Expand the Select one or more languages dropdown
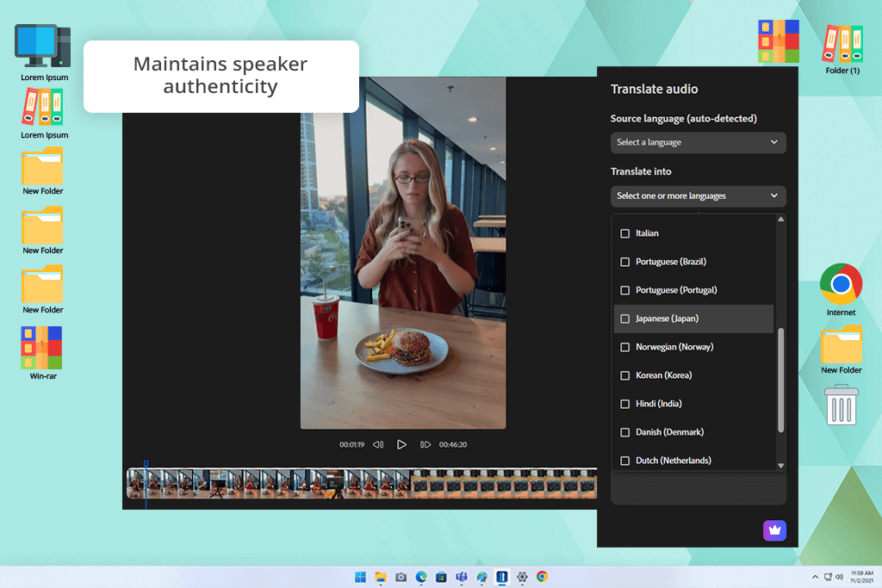 pyautogui.click(x=698, y=196)
